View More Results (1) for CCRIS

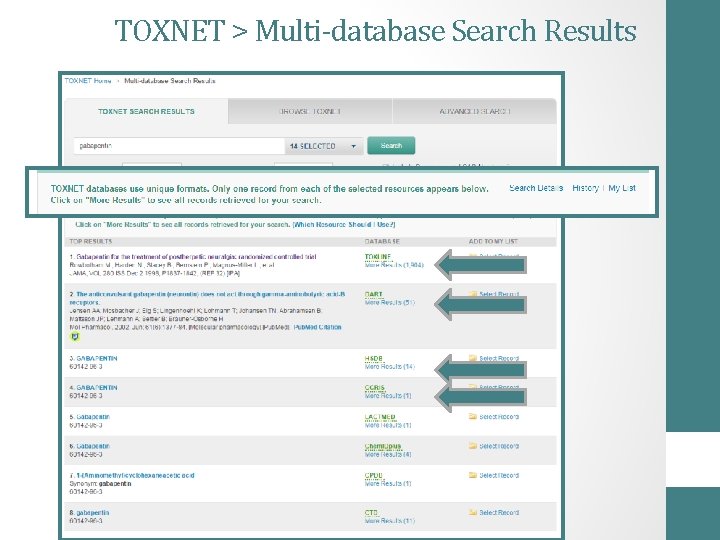coord(388,396)
